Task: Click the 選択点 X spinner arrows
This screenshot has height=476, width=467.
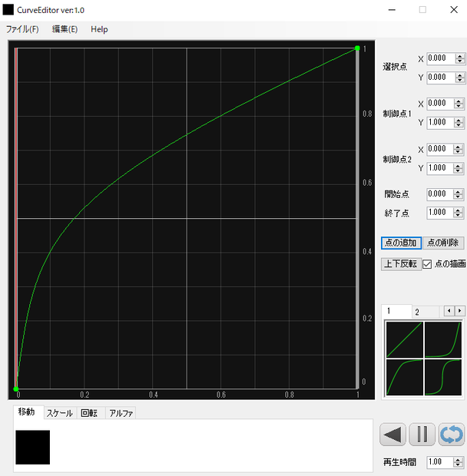Action: coord(460,58)
